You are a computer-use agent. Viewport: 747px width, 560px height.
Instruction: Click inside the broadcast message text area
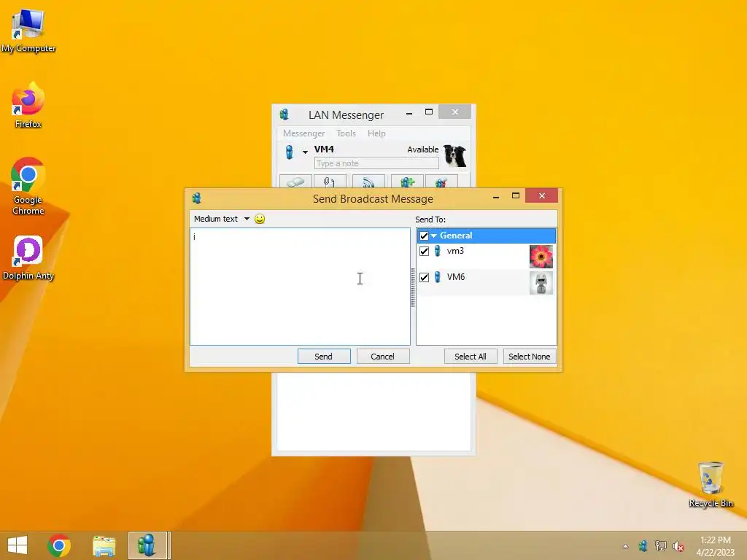coord(300,286)
